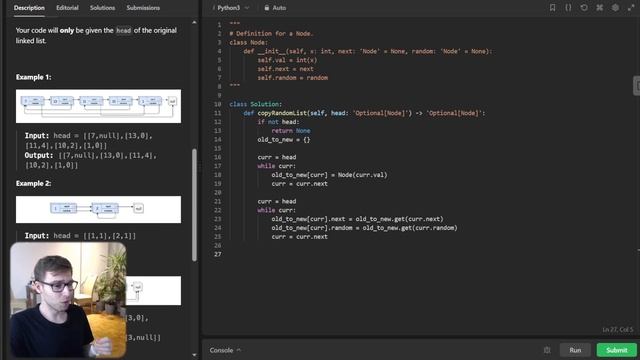Open the Python3 language dropdown
This screenshot has height=360, width=640.
click(x=232, y=8)
